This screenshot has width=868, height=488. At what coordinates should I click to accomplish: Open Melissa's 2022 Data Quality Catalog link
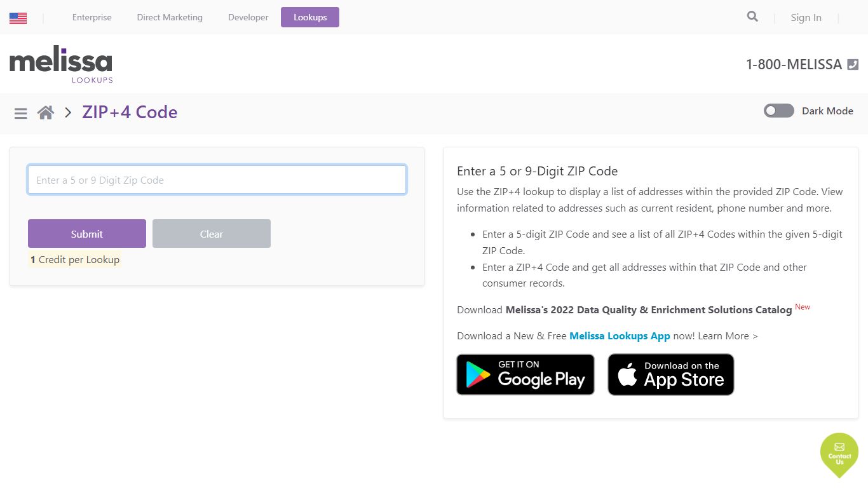coord(649,310)
